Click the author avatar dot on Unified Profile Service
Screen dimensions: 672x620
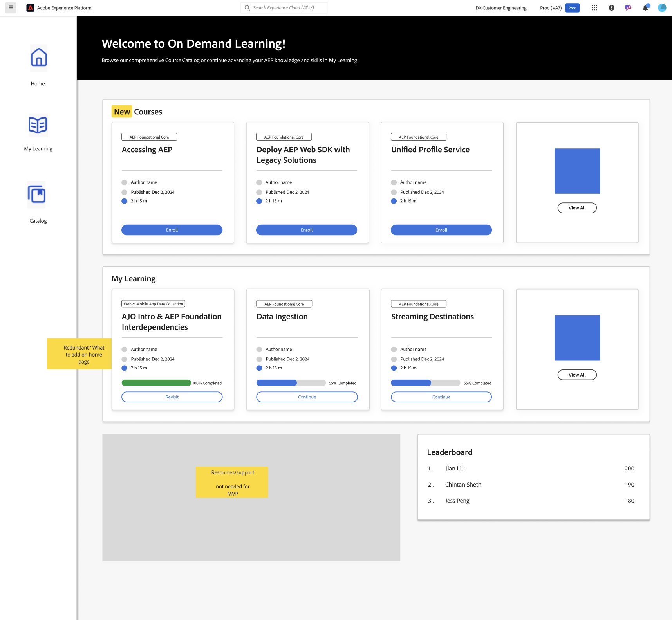(394, 182)
